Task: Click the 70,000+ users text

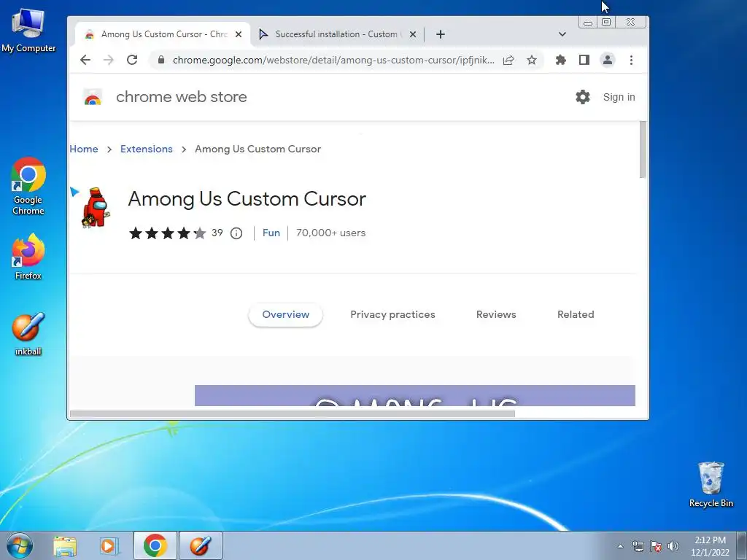Action: (330, 233)
